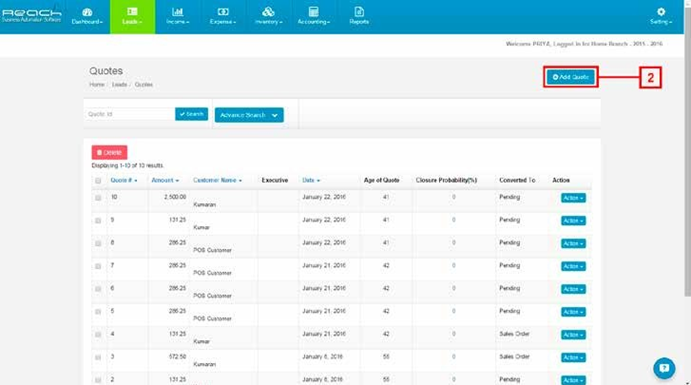Check the checkbox for quote 7
691x385 pixels.
[x=98, y=267]
